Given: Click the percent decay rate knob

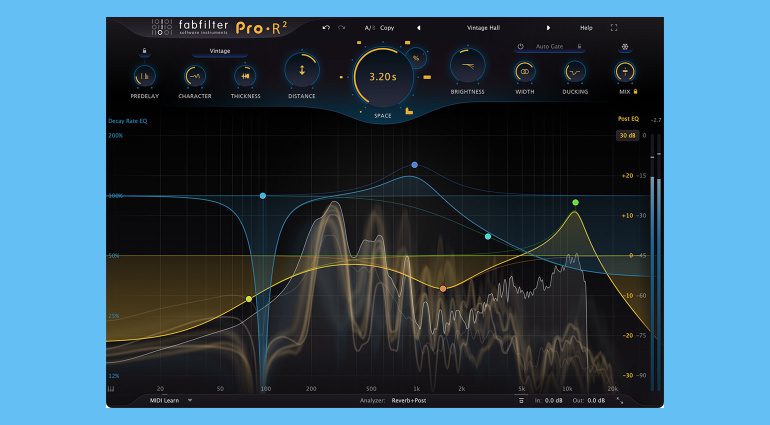Looking at the screenshot, I should pos(416,58).
